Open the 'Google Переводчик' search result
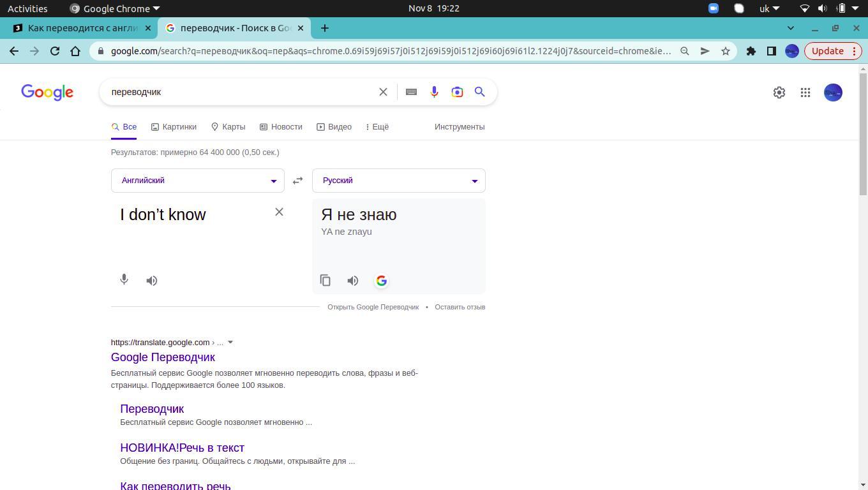868x490 pixels. (163, 357)
